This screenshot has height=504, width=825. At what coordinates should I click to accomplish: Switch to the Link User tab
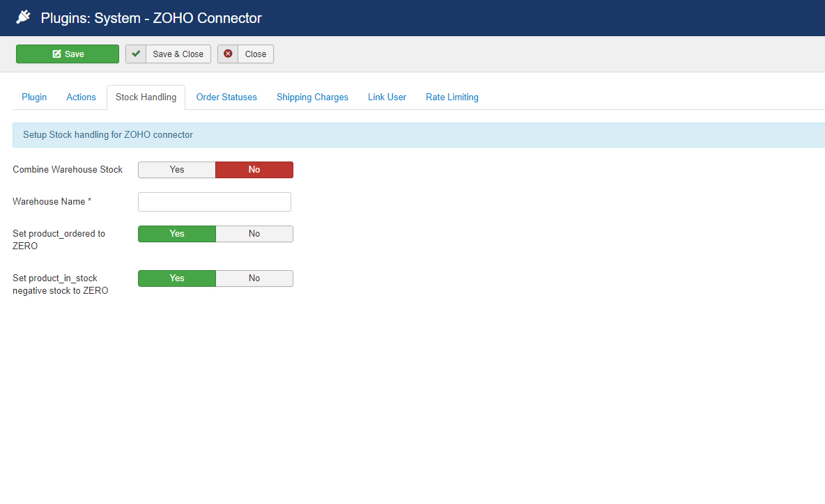pyautogui.click(x=387, y=97)
